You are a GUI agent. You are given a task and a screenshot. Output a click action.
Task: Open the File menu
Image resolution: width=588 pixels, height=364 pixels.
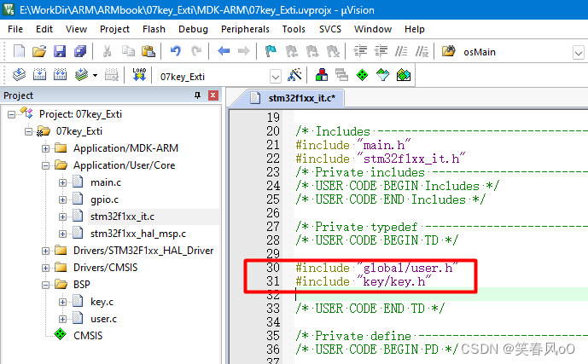[15, 29]
